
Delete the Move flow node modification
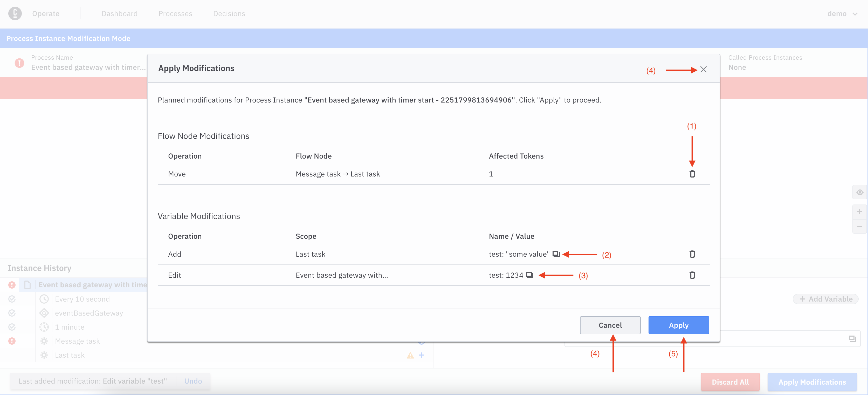[692, 174]
